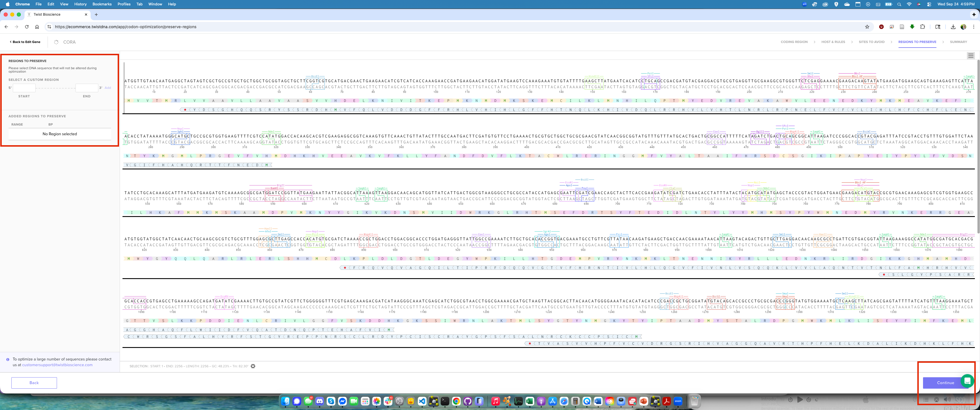Open the Chrome downloads arrow icon
Viewport: 980px width, 410px height.
[x=953, y=27]
